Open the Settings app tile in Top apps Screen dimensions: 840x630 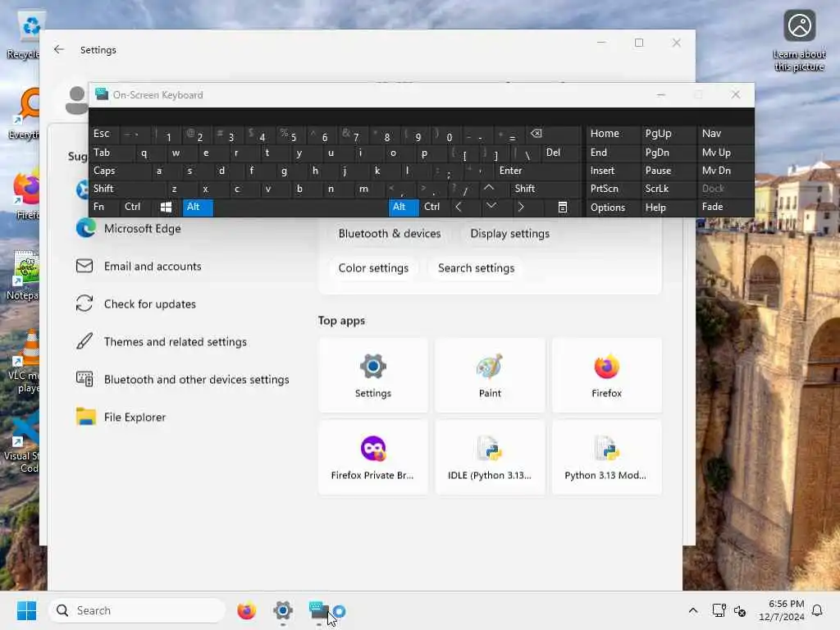pyautogui.click(x=373, y=375)
